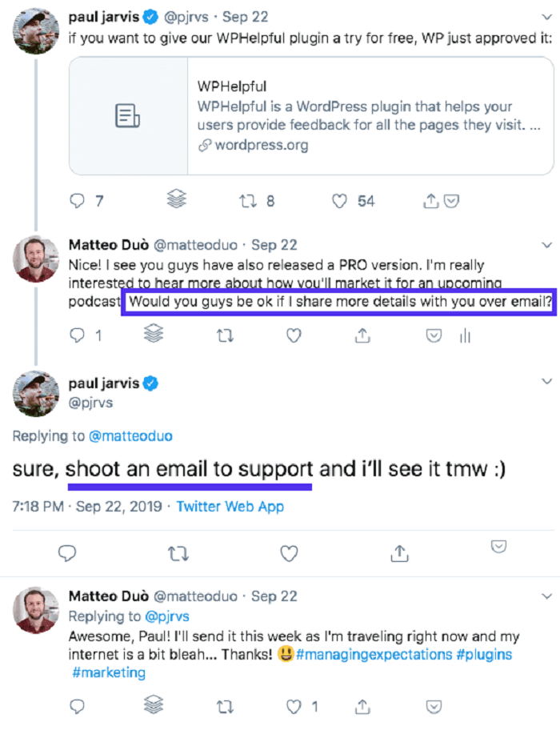560x730 pixels.
Task: Open Buffer layers icon under WPHelpful tweet
Action: coord(176,199)
